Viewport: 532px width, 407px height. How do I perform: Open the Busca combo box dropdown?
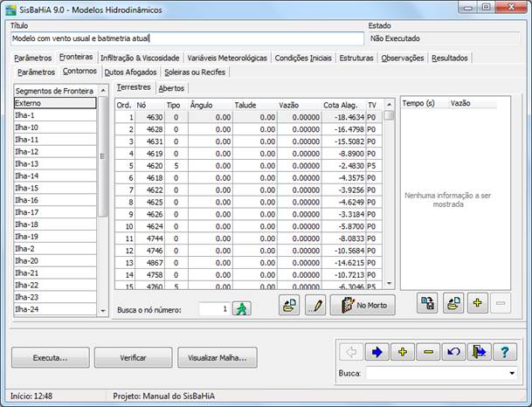tap(512, 373)
